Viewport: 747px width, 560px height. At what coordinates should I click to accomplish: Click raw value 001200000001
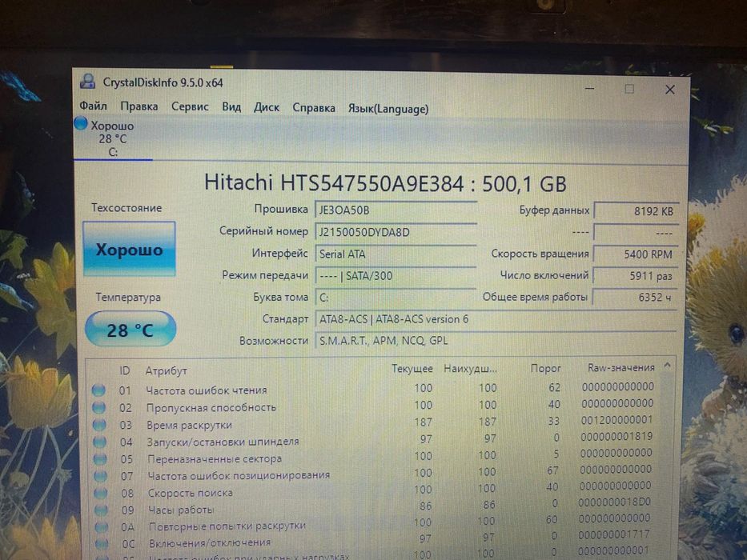coord(616,420)
